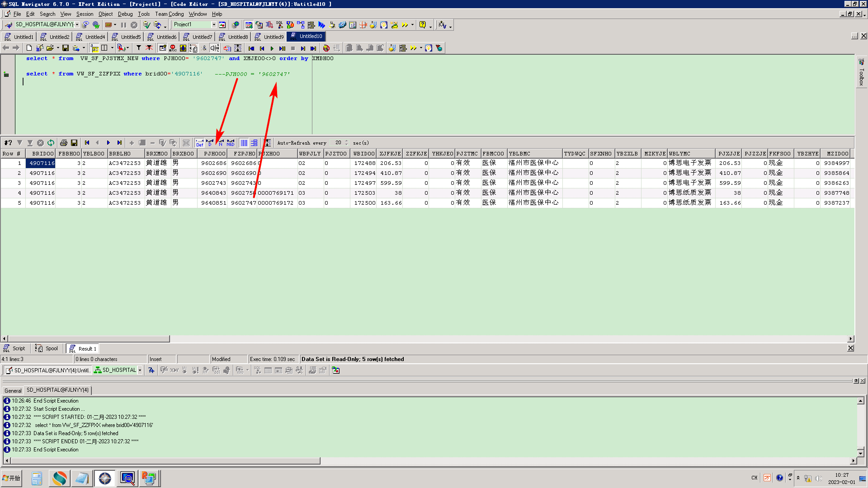Open the SD_HOSPITAL session dropdown
This screenshot has height=488, width=868.
click(77, 25)
